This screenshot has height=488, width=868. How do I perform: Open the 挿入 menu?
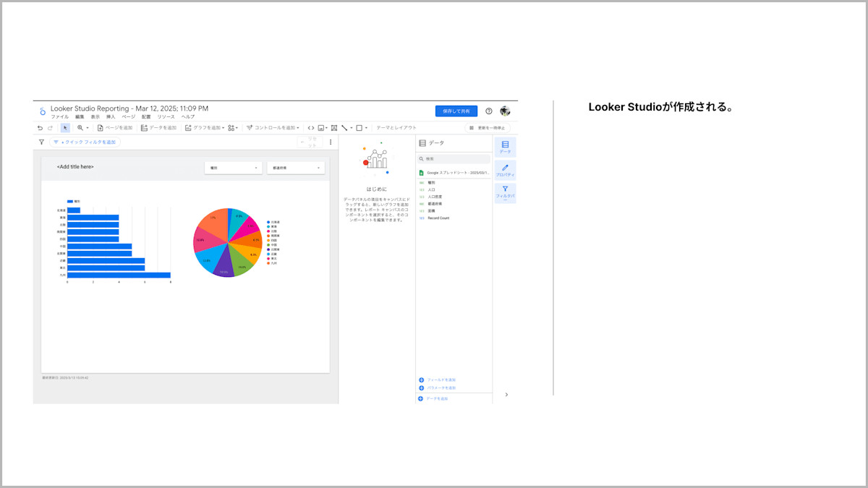coord(111,116)
